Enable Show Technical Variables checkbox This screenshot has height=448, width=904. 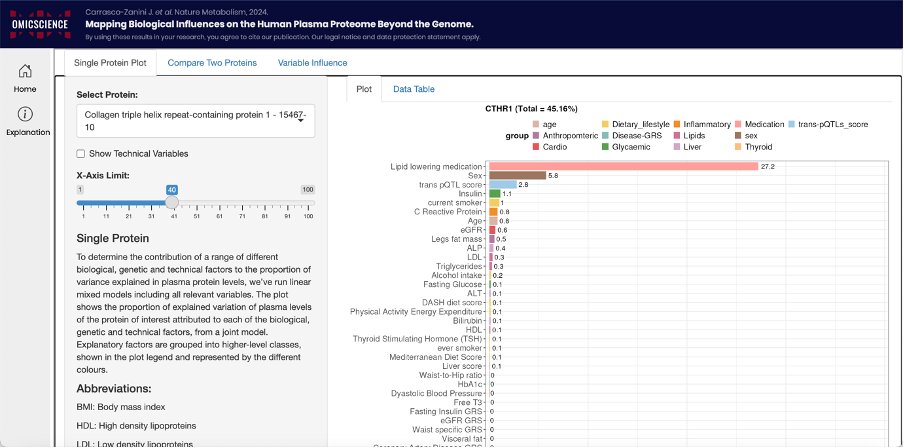point(81,154)
